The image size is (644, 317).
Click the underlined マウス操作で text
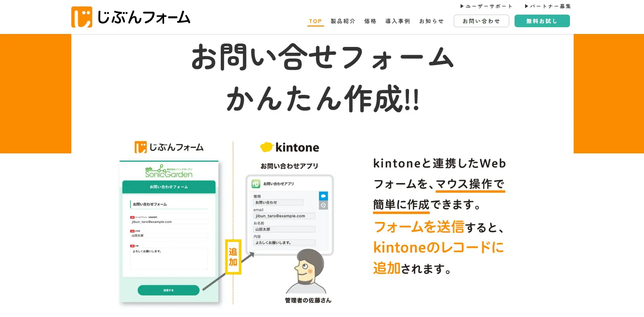click(x=470, y=184)
